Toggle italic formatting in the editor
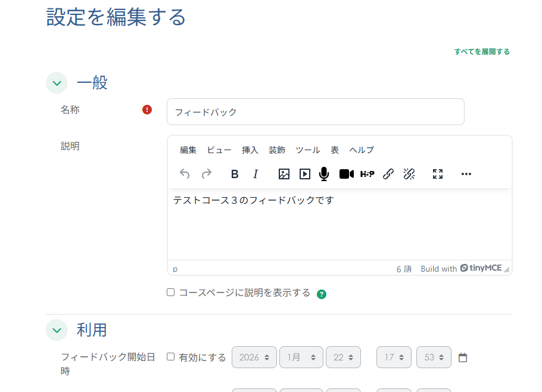This screenshot has height=392, width=542. pyautogui.click(x=256, y=174)
